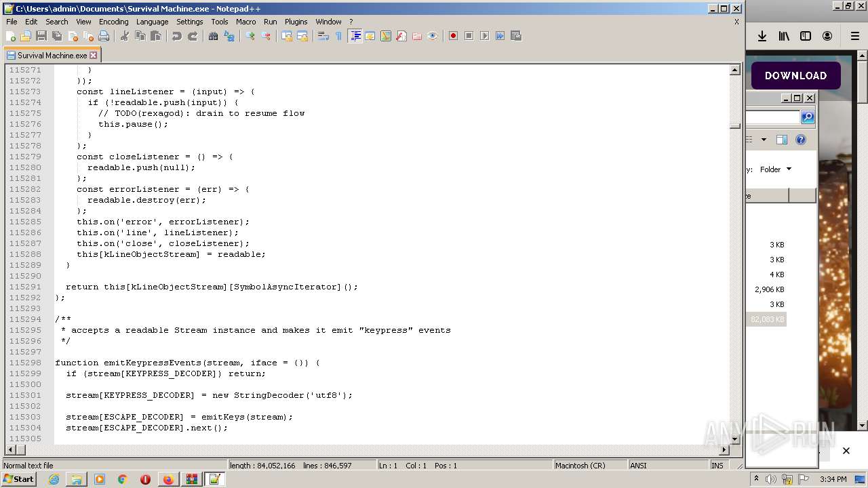Undo the last action with the Undo icon
868x488 pixels.
(x=177, y=36)
